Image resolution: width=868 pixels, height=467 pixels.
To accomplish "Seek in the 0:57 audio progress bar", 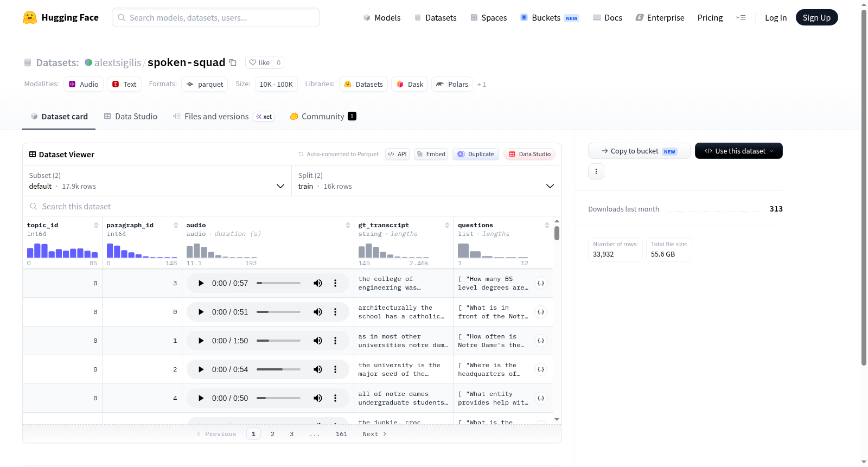I will tap(278, 283).
